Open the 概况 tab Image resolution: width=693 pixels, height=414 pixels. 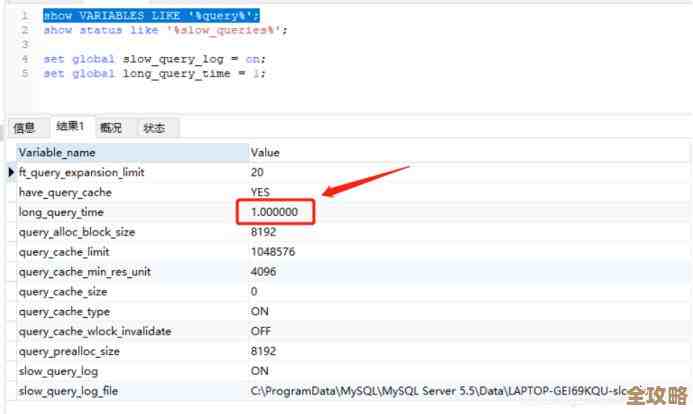[111, 128]
